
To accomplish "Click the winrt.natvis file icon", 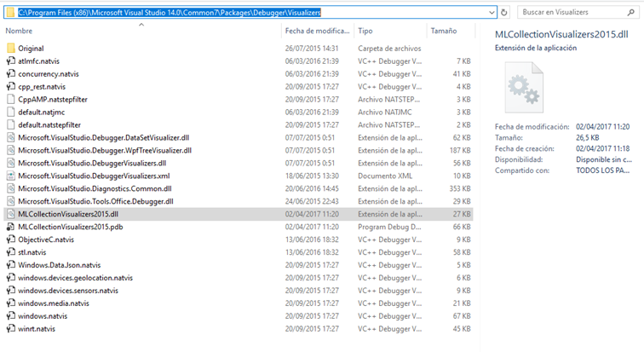I will click(x=11, y=328).
